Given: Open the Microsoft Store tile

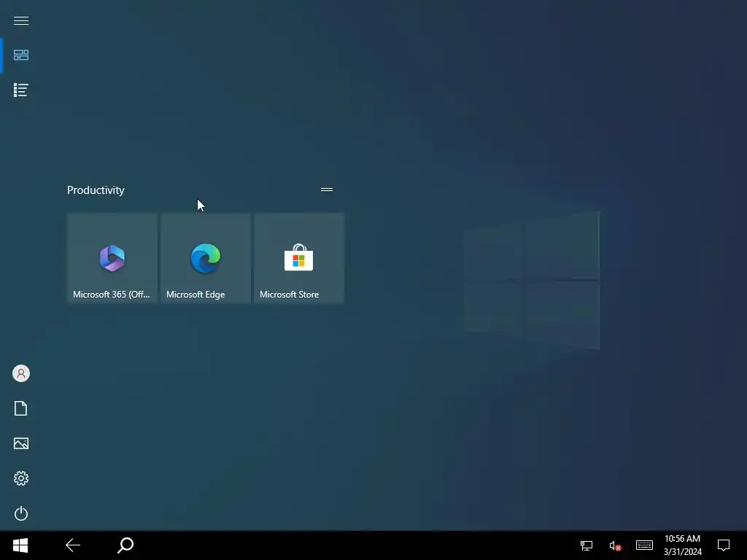Looking at the screenshot, I should click(298, 257).
